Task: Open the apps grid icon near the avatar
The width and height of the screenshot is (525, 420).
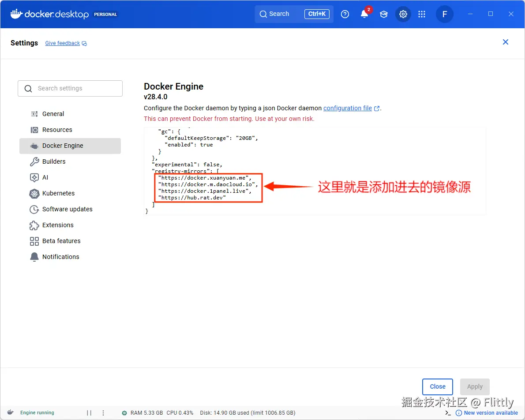Action: pyautogui.click(x=422, y=14)
